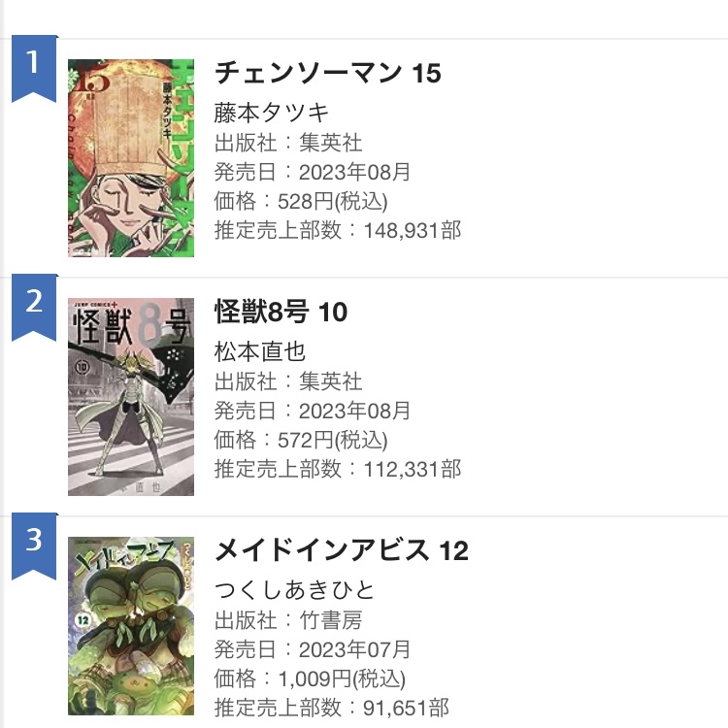
Task: Click price 528円(税込) text
Action: pos(332,202)
